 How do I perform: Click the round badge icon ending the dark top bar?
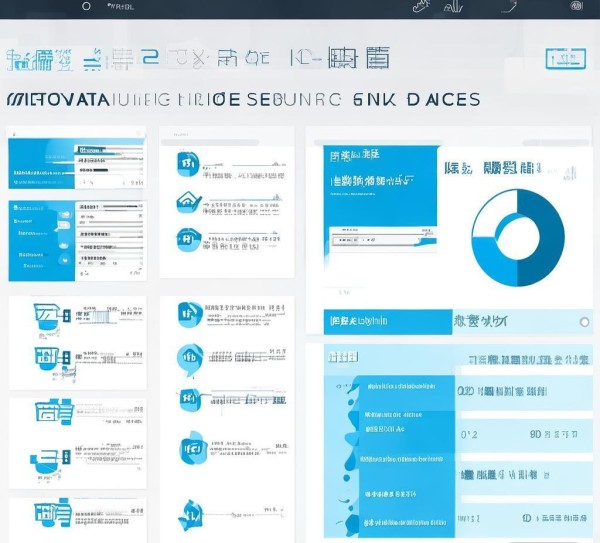[577, 6]
